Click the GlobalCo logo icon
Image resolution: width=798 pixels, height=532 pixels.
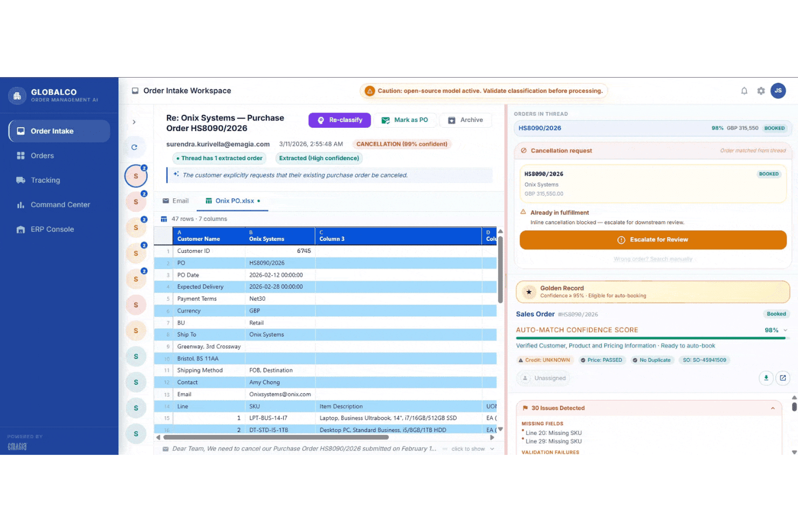pos(17,96)
